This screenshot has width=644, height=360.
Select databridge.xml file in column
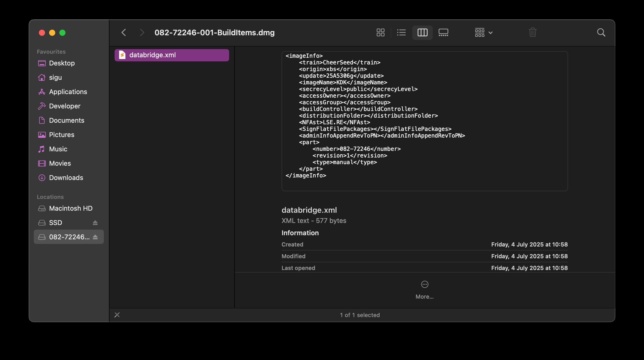tap(172, 55)
